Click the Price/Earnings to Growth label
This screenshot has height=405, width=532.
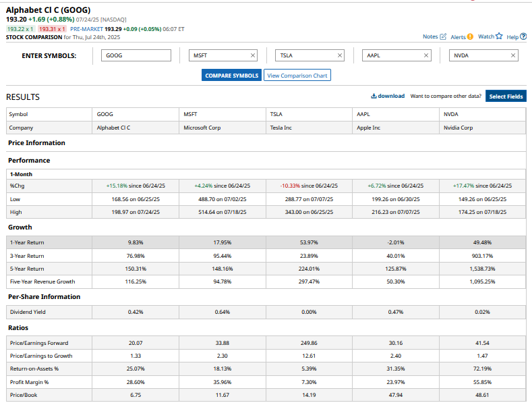[41, 356]
